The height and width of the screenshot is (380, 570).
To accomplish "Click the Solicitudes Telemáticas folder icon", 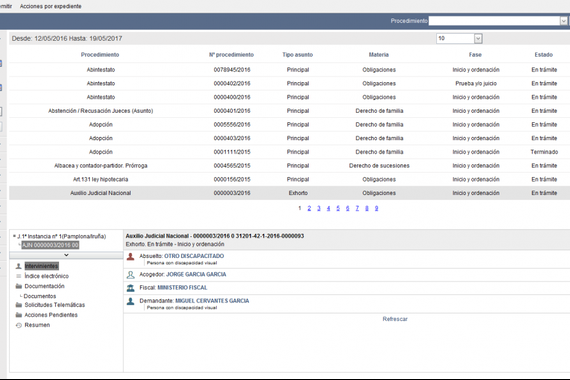I will click(19, 305).
